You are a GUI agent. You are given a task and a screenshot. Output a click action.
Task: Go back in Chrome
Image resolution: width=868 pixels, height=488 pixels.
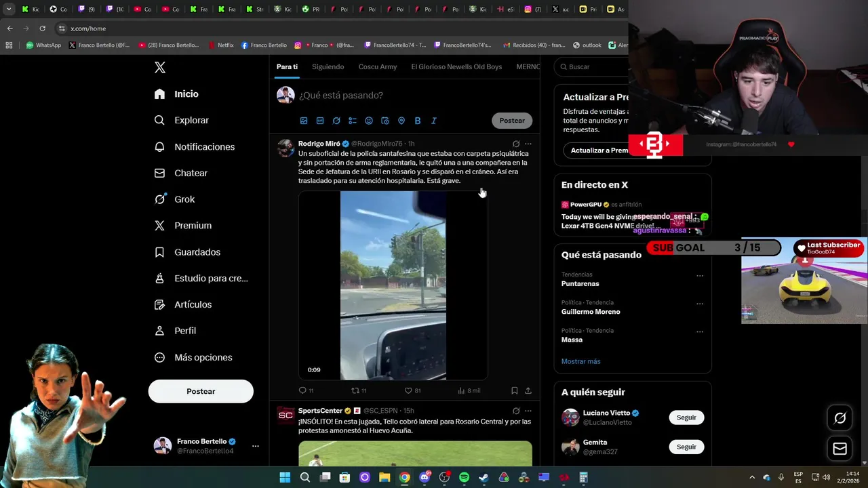click(9, 28)
